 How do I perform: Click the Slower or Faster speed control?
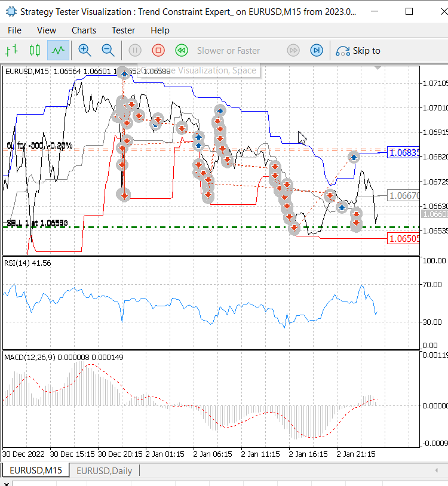tap(229, 51)
